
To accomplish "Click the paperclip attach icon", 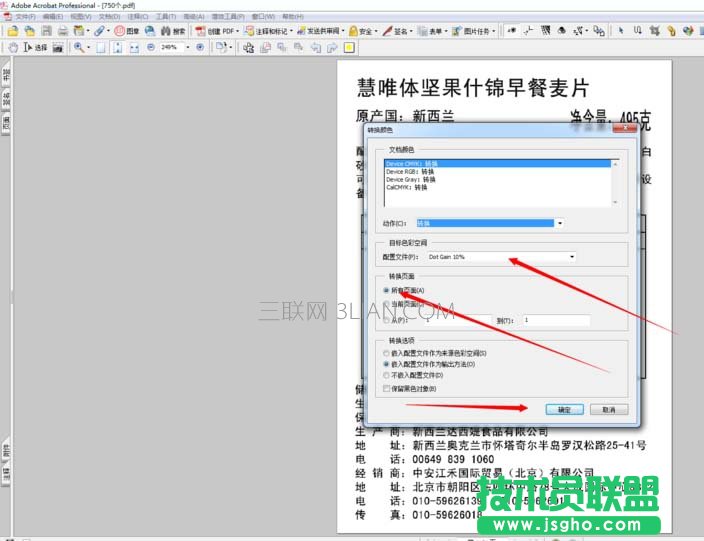I will coord(99,31).
